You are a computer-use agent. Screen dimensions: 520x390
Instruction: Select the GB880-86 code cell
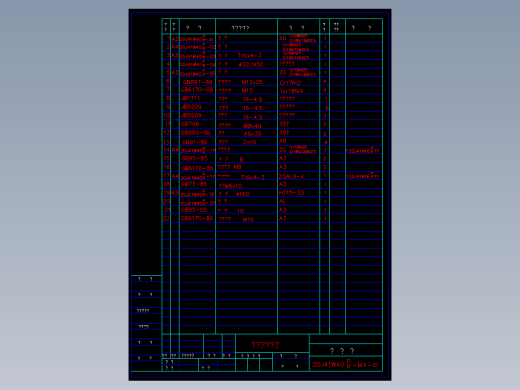[x=196, y=133]
